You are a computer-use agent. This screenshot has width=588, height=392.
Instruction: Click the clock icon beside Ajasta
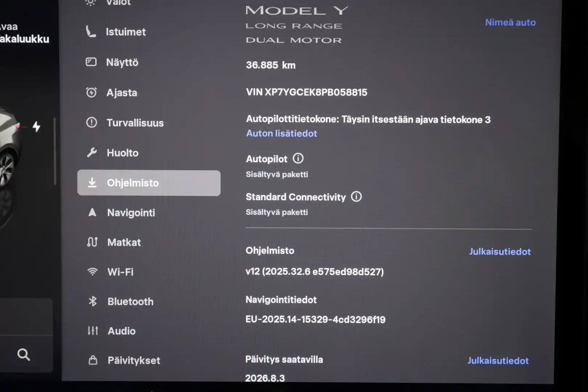coord(91,92)
